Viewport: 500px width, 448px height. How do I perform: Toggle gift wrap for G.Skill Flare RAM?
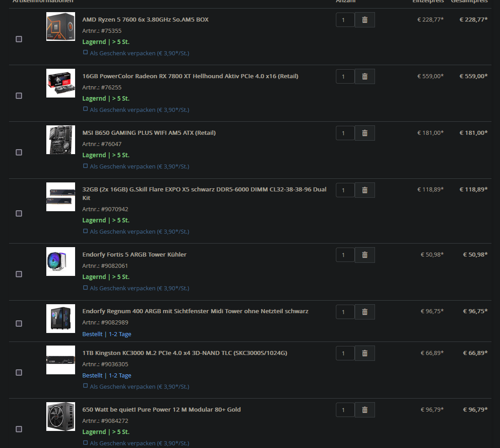click(x=85, y=231)
